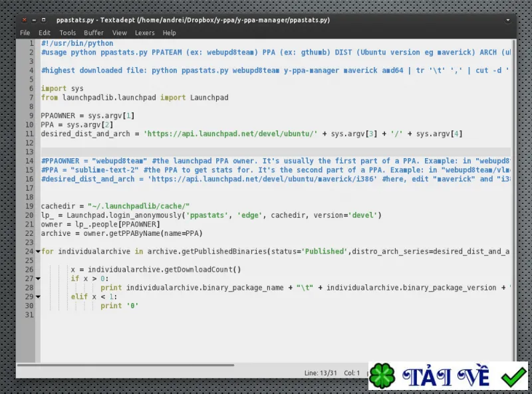
Task: Click the TẢI VỀ download banner
Action: click(448, 375)
